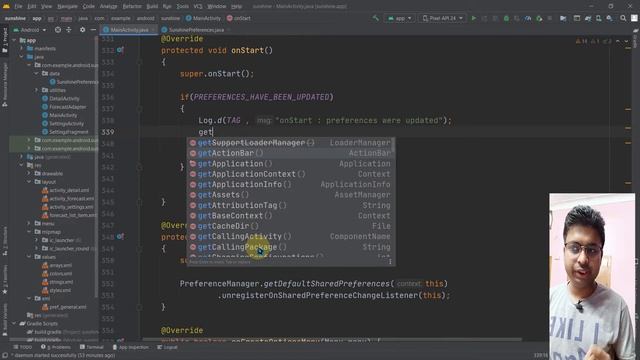The width and height of the screenshot is (640, 360).
Task: Open the App Inspection tool window
Action: click(x=131, y=347)
